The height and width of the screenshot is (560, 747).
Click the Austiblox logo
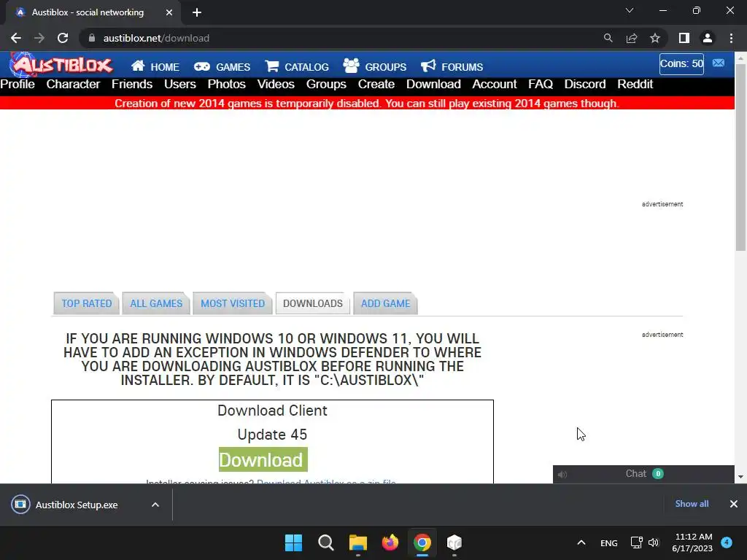click(62, 65)
